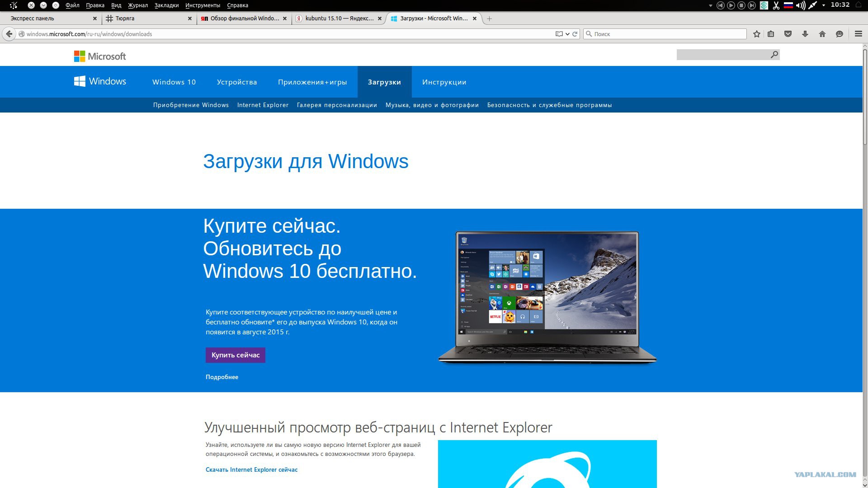Image resolution: width=868 pixels, height=488 pixels.
Task: Click the Windows 10 laptop image
Action: click(x=547, y=297)
